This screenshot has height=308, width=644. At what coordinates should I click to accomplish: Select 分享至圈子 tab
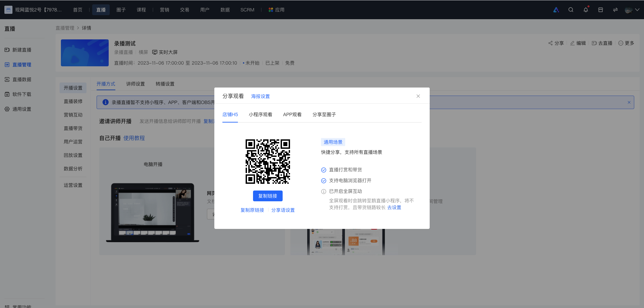pyautogui.click(x=324, y=114)
